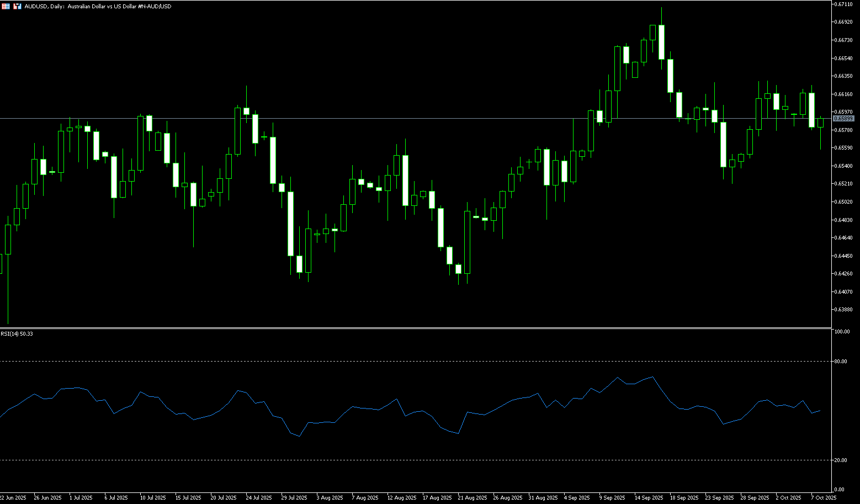Click the 80.00 RSI level label
This screenshot has width=860, height=504.
pyautogui.click(x=841, y=362)
